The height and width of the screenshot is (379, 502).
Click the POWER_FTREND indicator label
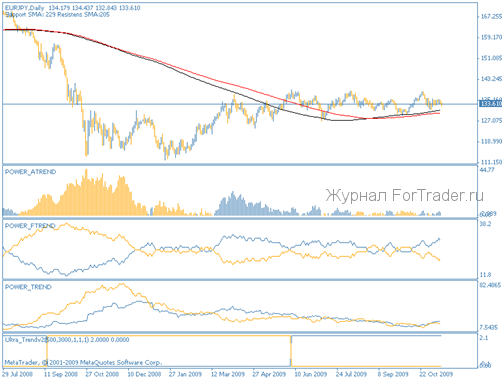click(30, 226)
